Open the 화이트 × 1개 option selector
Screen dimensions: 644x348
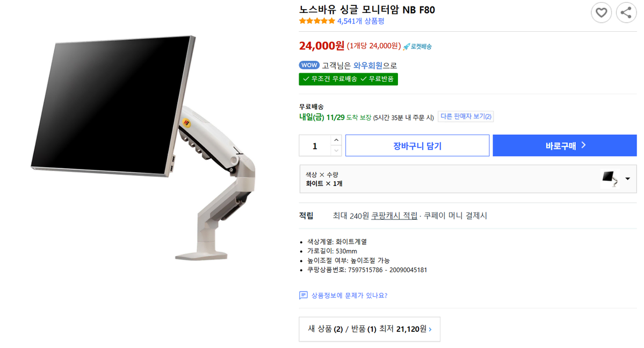[468, 179]
